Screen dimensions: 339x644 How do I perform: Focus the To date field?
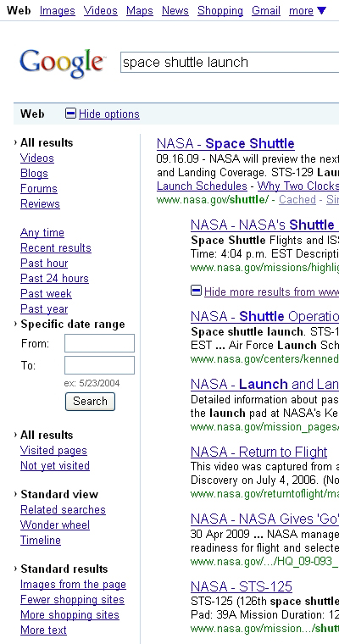(99, 365)
